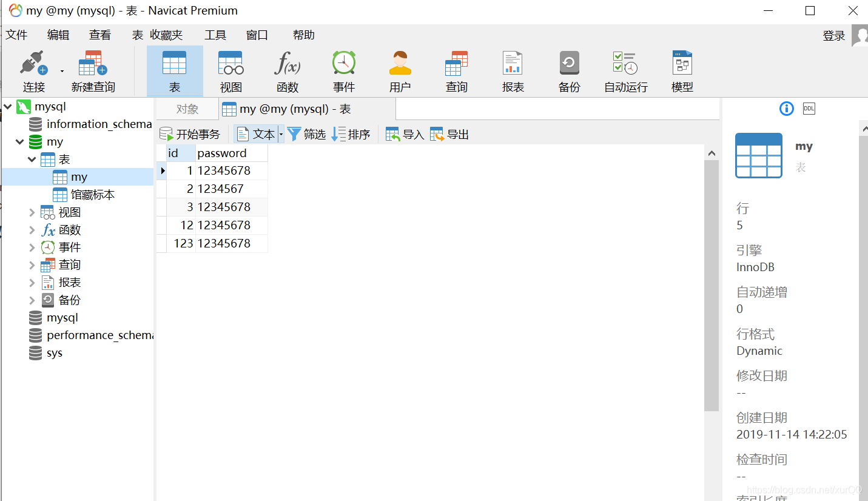Open the 收藏夹 menu
The height and width of the screenshot is (501, 868).
click(166, 35)
